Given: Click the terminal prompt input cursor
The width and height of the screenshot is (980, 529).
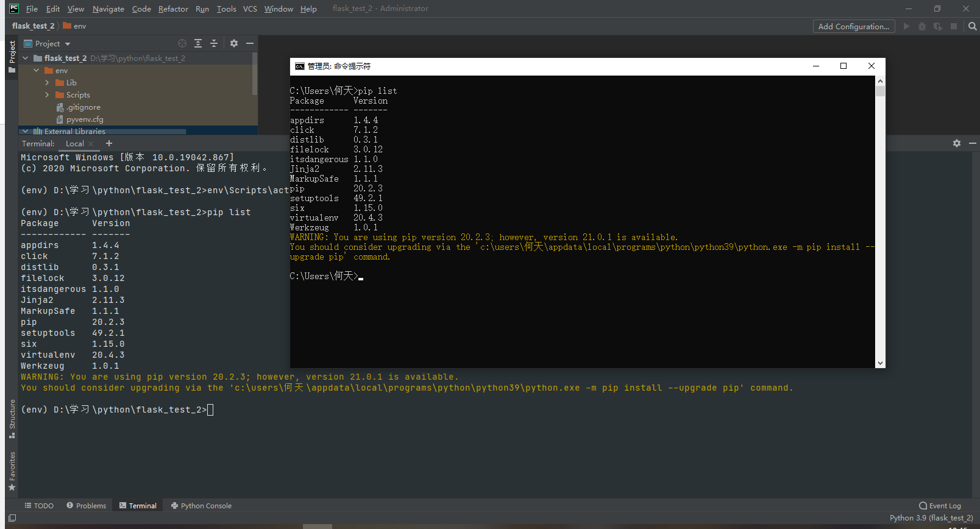Looking at the screenshot, I should (x=210, y=410).
